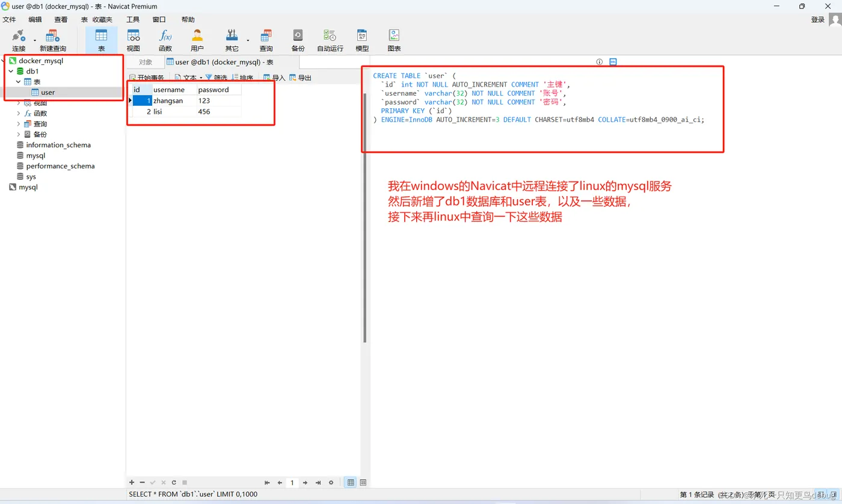This screenshot has width=842, height=504.
Task: Switch to the 对象 tab
Action: click(146, 62)
